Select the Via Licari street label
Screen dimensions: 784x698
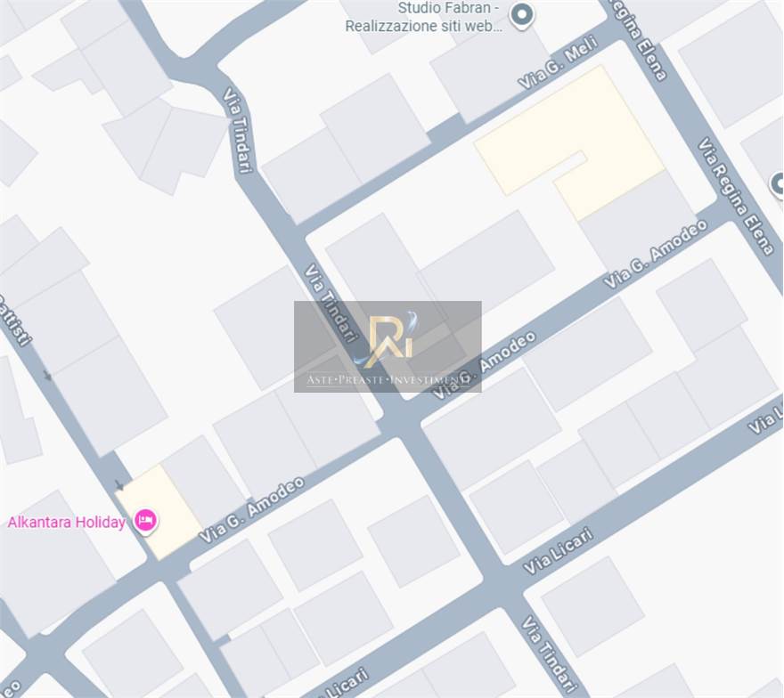(x=558, y=551)
